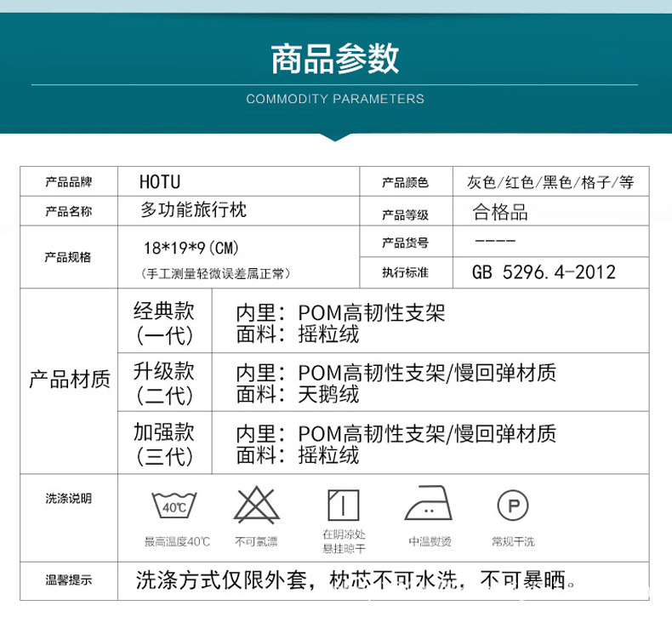This screenshot has width=672, height=617.
Task: Click the 经典款 (一代) cell
Action: [164, 323]
